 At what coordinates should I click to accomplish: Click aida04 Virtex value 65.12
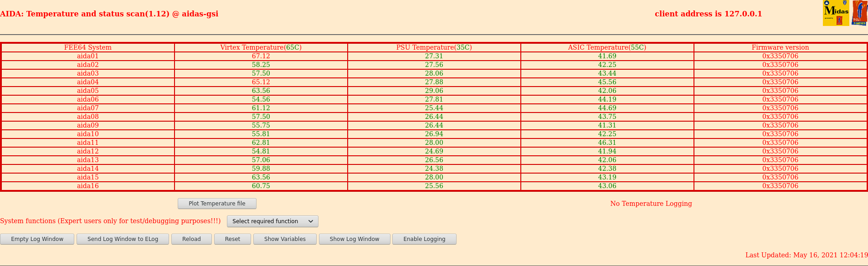pyautogui.click(x=261, y=82)
